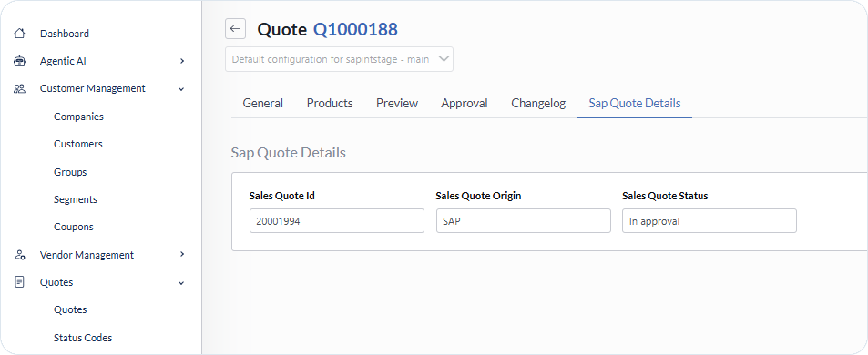Click the Quotes parent menu label
This screenshot has width=868, height=355.
56,282
